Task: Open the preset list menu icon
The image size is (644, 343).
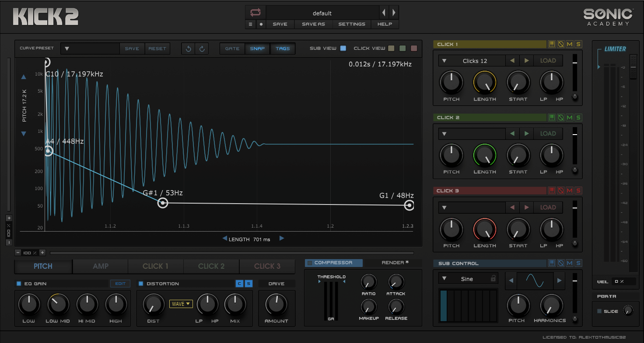Action: [x=250, y=24]
